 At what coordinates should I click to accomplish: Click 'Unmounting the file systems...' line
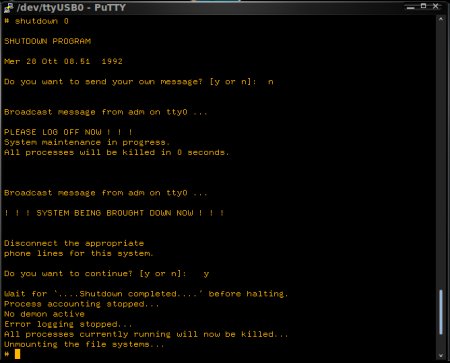(x=84, y=344)
